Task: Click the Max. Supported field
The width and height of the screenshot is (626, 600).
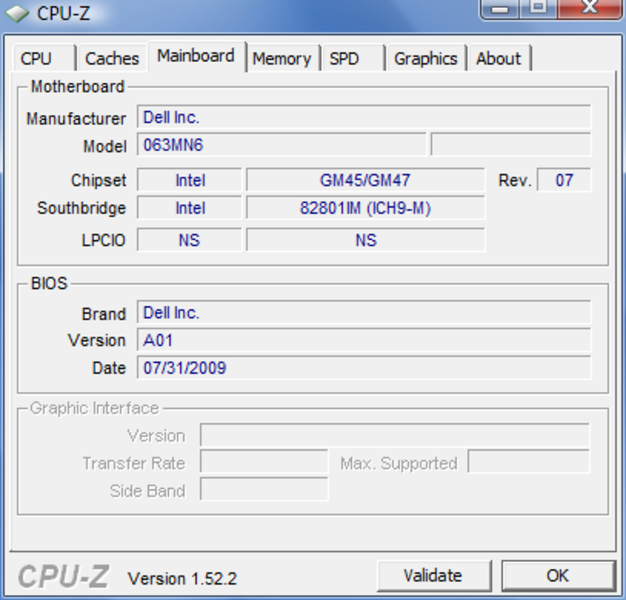Action: pyautogui.click(x=529, y=462)
